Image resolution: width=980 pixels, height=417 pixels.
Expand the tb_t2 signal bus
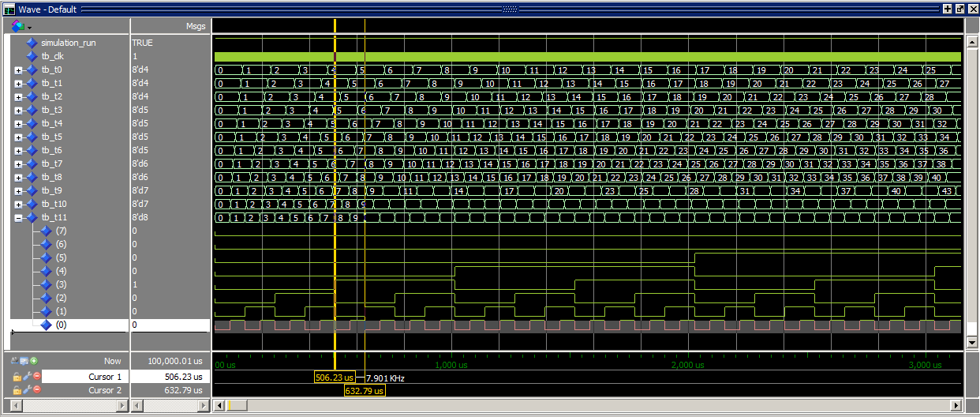point(18,96)
